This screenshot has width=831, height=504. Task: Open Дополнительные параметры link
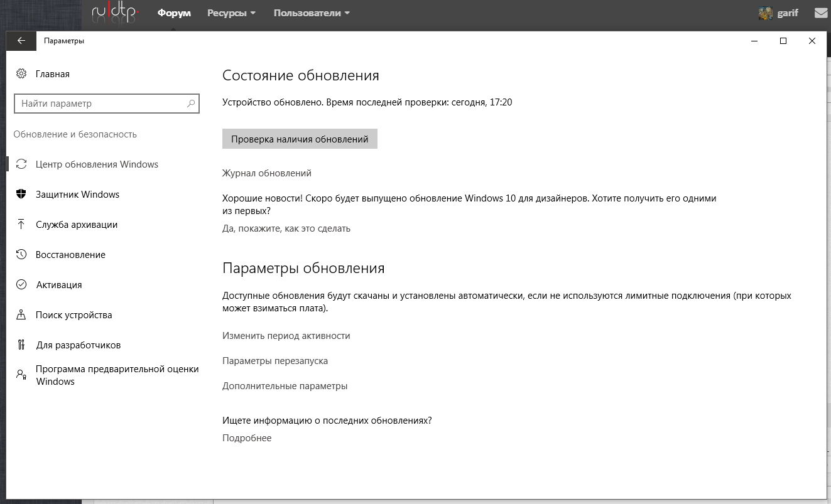(x=285, y=386)
